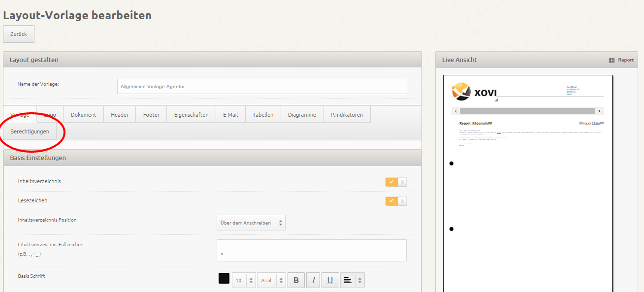The width and height of the screenshot is (644, 292).
Task: Toggle bold for Basis Schrift
Action: click(x=296, y=280)
